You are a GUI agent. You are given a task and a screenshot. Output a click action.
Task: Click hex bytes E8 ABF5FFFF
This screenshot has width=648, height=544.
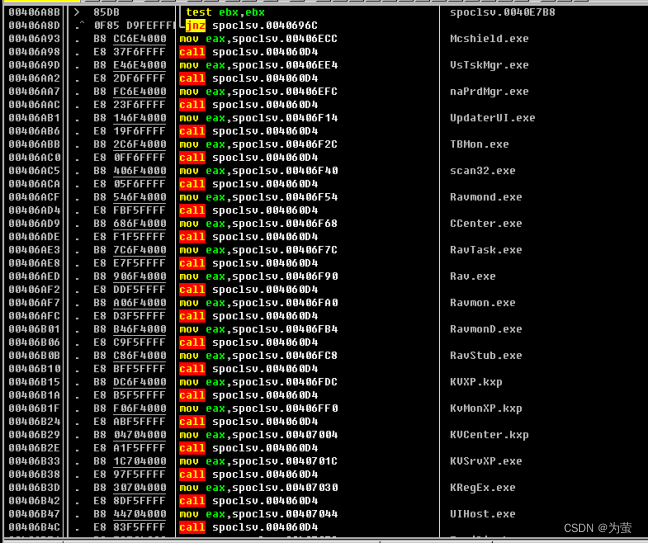(x=130, y=422)
